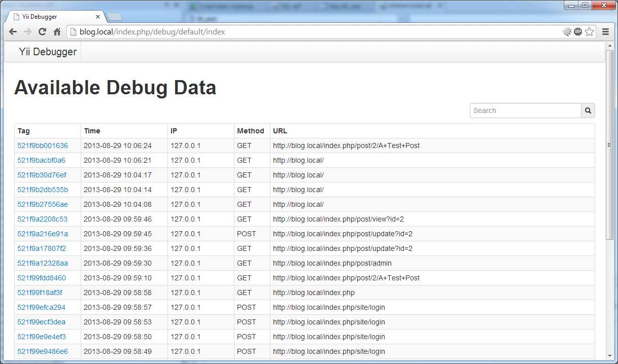This screenshot has width=618, height=364.
Task: Select time 2013-08-29 09:58:58
Action: [118, 293]
